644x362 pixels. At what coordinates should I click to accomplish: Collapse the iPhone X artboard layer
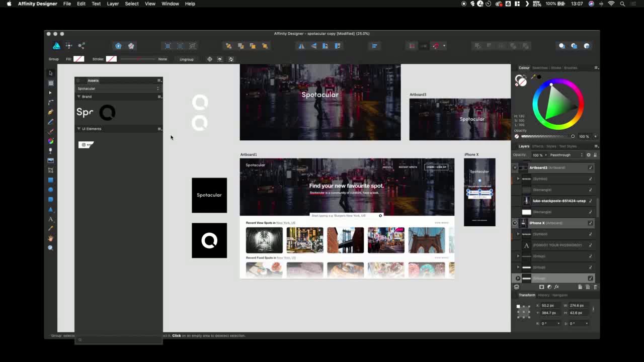[515, 223]
